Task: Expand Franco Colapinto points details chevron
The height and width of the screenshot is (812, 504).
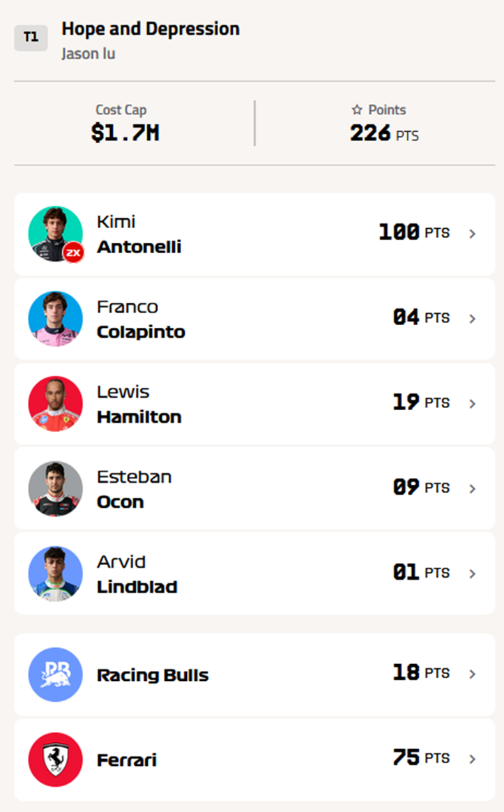Action: click(x=473, y=319)
